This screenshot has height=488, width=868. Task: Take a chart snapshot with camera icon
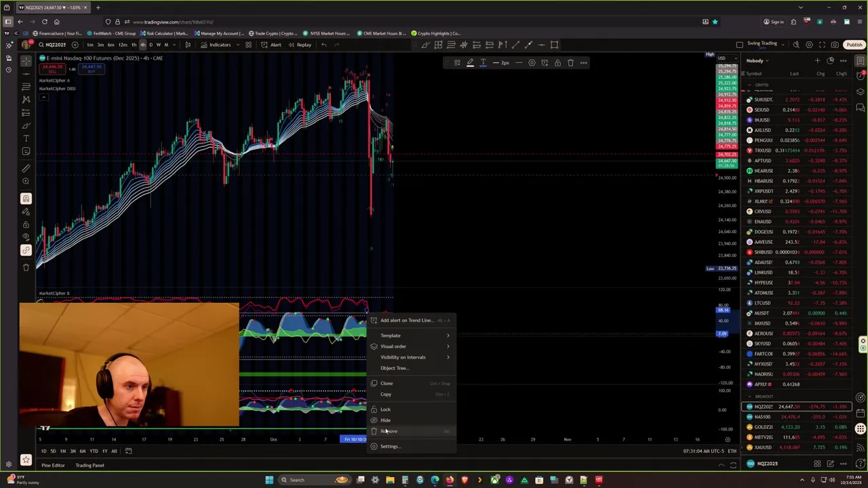[x=835, y=45]
